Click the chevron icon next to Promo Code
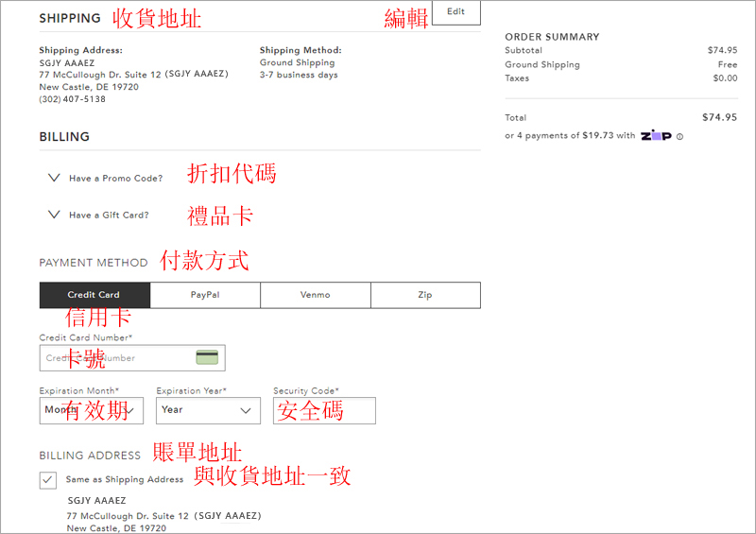 [x=54, y=178]
